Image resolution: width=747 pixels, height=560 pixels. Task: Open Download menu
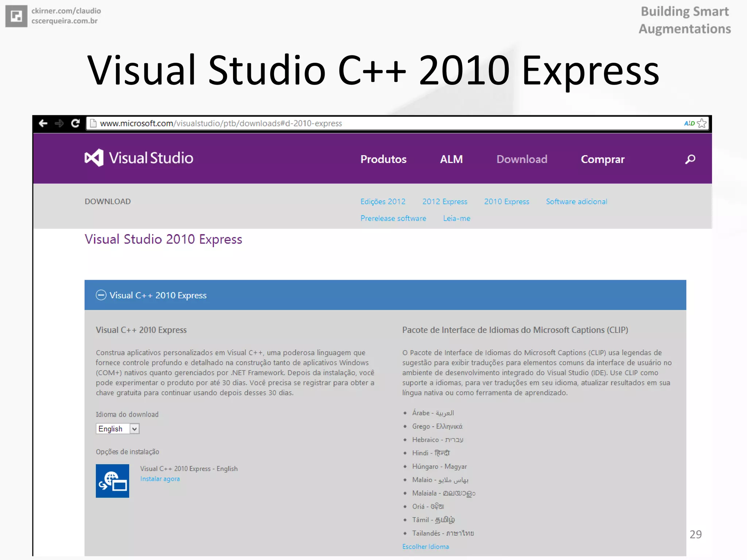click(x=522, y=159)
